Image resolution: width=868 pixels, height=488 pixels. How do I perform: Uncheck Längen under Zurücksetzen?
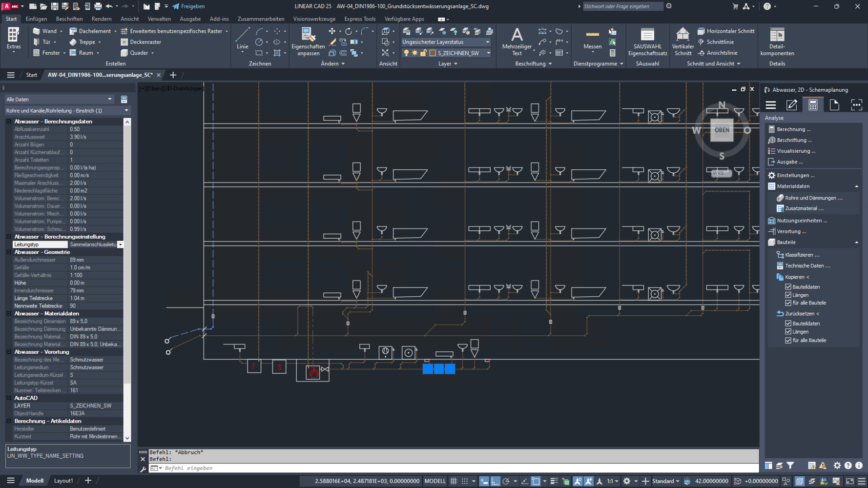click(788, 332)
